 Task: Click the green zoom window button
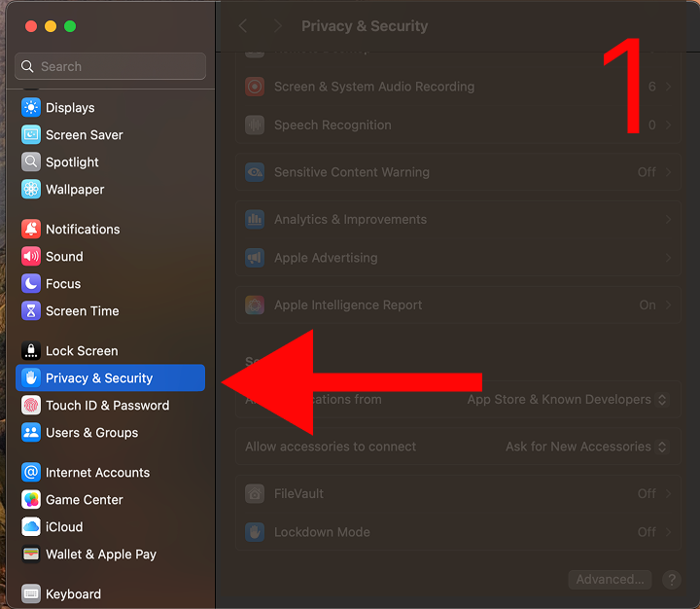point(70,26)
